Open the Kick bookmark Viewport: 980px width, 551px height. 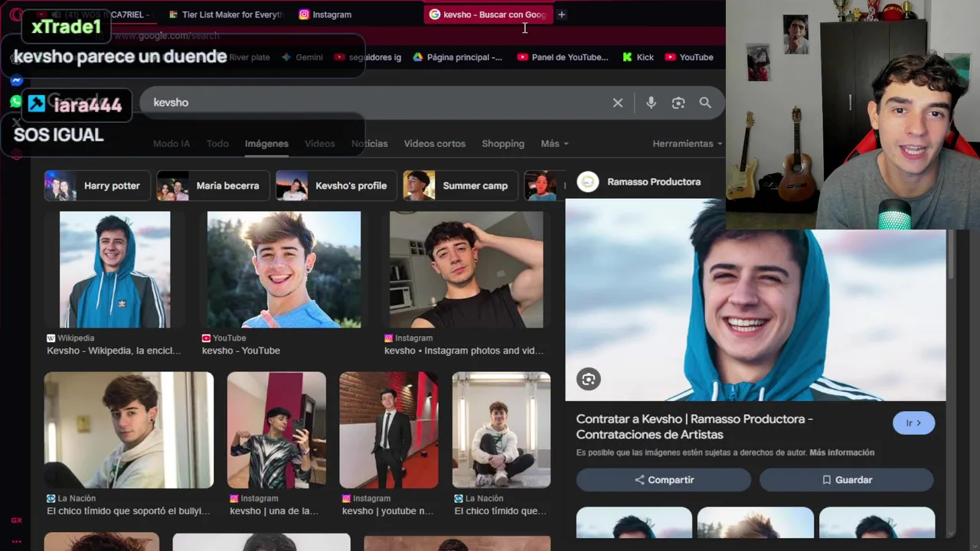click(x=639, y=57)
